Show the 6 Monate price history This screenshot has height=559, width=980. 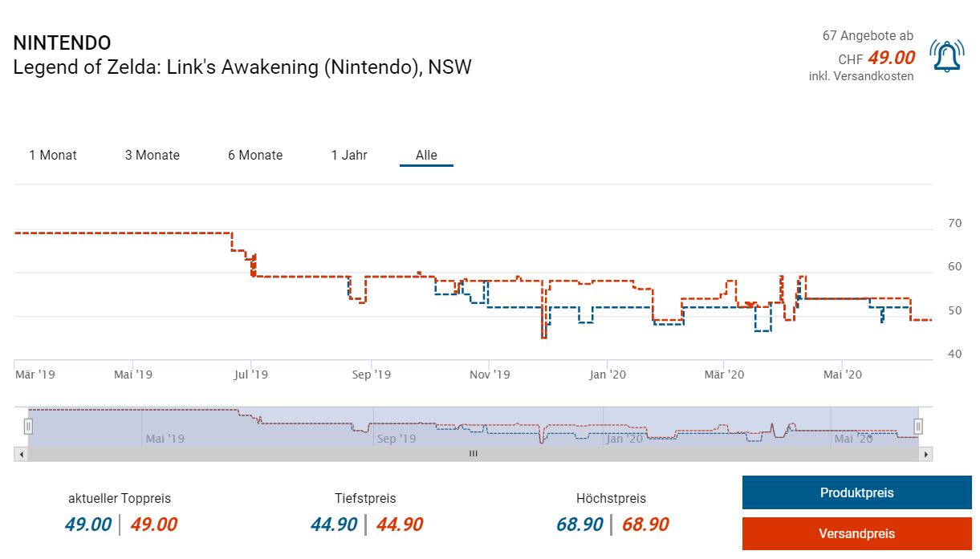[x=255, y=156]
